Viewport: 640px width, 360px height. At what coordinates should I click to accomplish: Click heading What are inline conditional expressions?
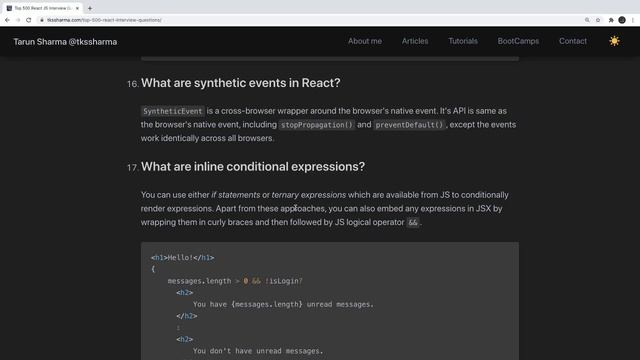point(253,167)
